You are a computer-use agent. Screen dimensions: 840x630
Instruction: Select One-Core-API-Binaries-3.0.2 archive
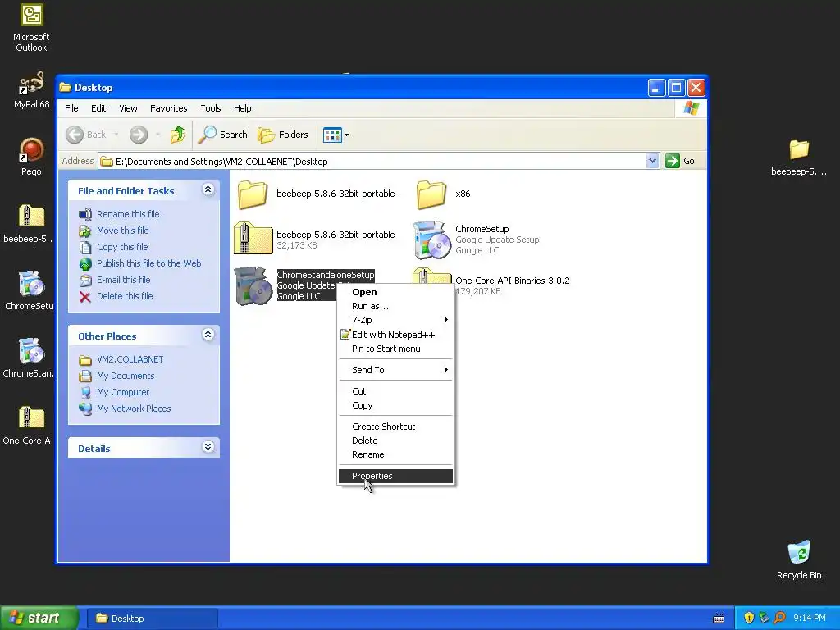(512, 281)
